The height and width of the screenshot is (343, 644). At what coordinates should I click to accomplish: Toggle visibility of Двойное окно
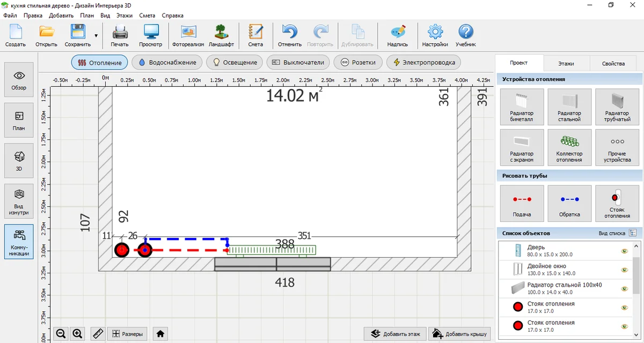tap(625, 270)
